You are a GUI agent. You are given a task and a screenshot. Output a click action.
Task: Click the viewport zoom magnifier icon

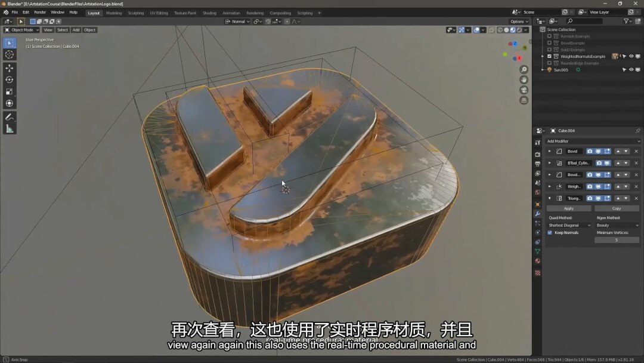524,69
